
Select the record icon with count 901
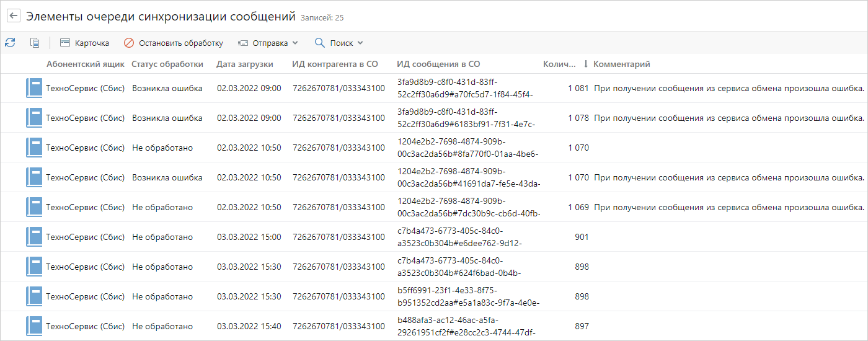33,237
